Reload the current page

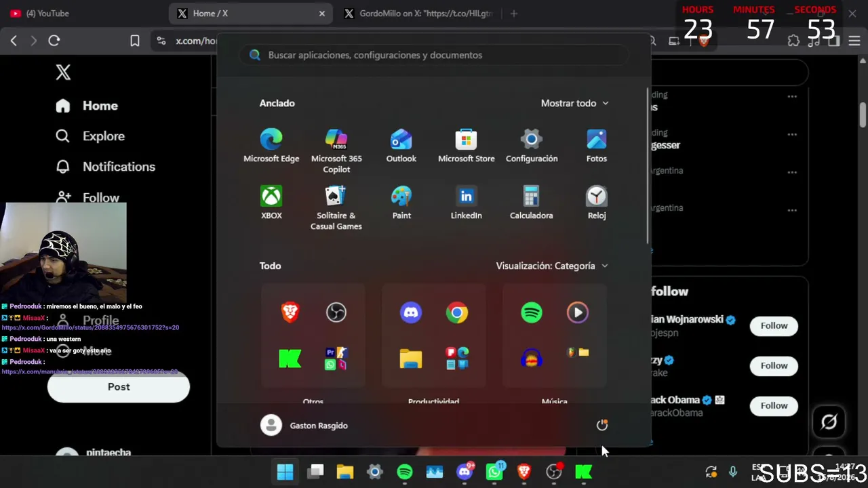(x=54, y=41)
